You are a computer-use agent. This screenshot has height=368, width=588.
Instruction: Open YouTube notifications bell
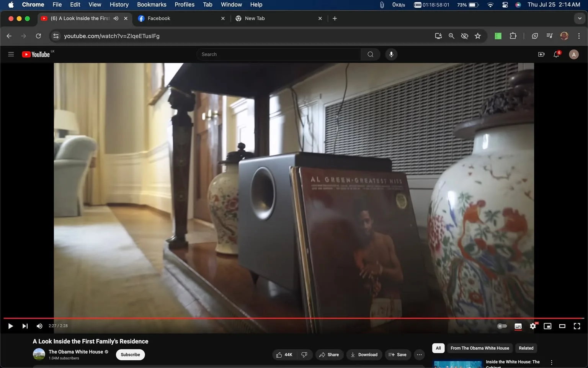pyautogui.click(x=556, y=54)
